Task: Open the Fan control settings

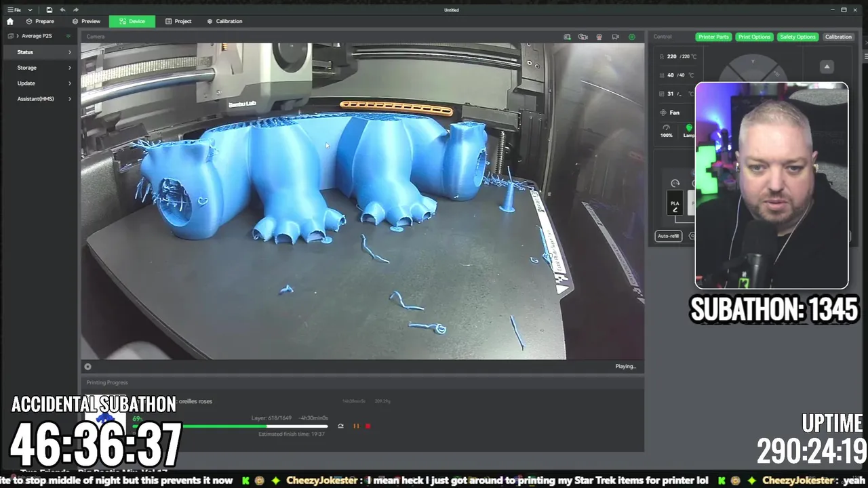Action: tap(671, 113)
